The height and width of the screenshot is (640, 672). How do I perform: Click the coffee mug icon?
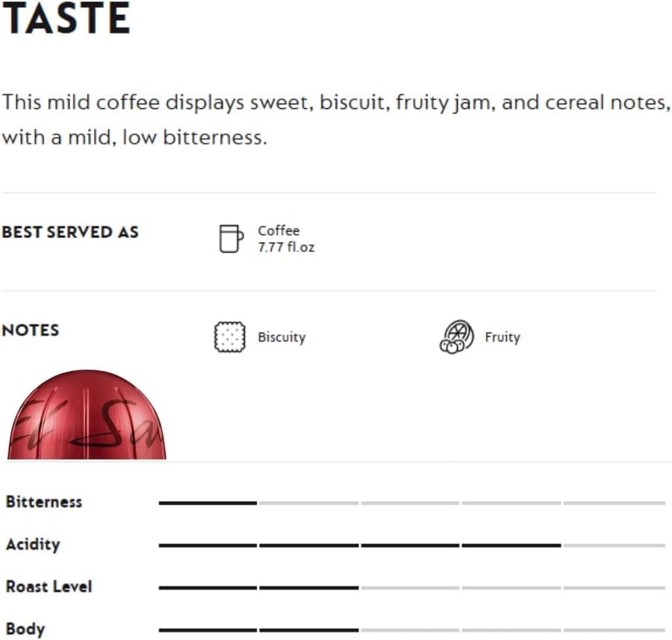coord(230,239)
